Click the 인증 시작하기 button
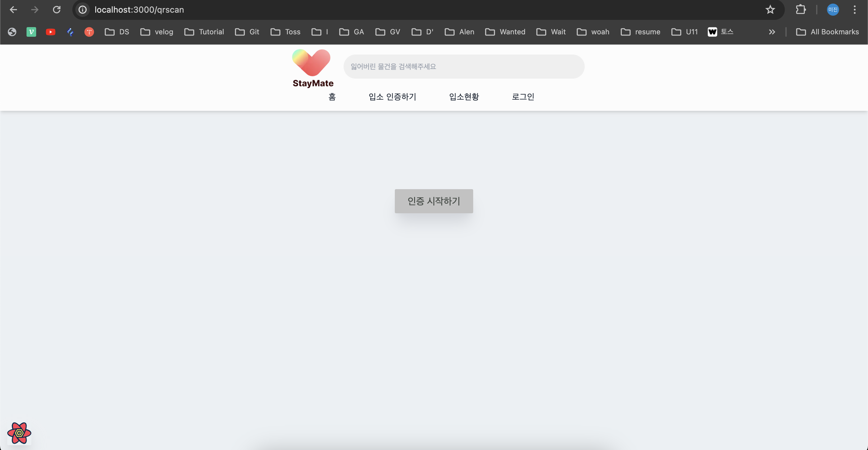This screenshot has height=450, width=868. point(434,201)
